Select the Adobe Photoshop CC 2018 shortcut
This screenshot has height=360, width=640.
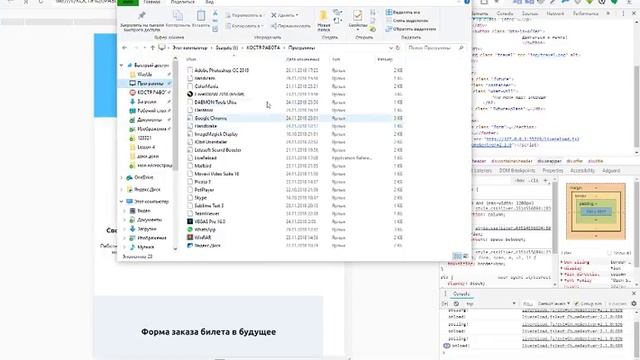(x=218, y=70)
